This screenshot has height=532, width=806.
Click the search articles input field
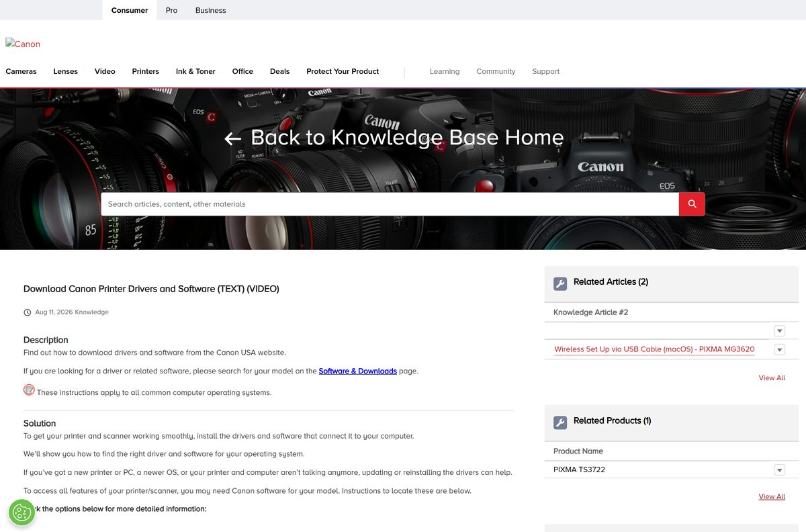(x=390, y=204)
